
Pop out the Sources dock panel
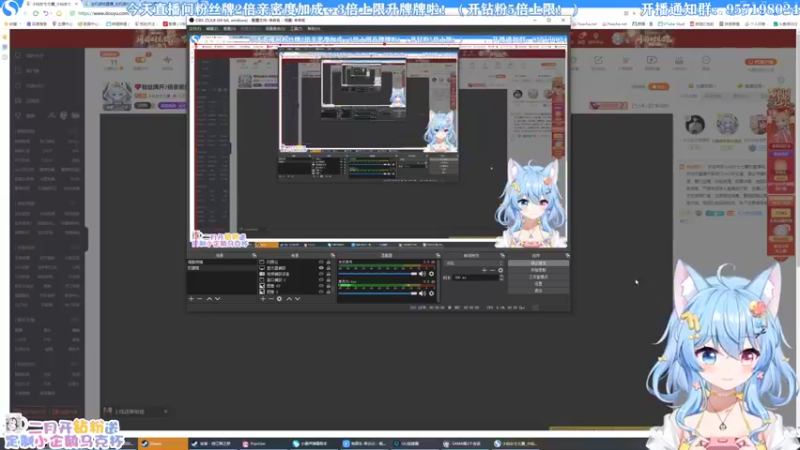pyautogui.click(x=333, y=255)
